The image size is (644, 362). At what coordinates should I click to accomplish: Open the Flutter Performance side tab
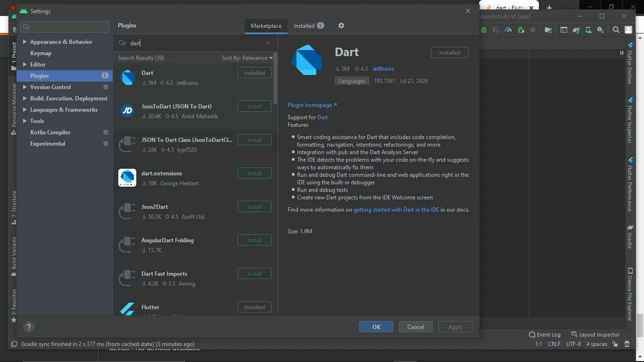tap(630, 184)
